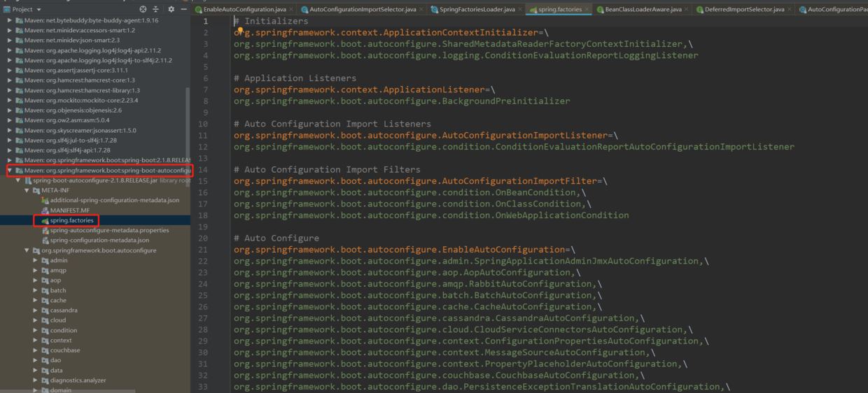868x393 pixels.
Task: Expand Maven accessors-smart:1.2 library node
Action: [10, 30]
